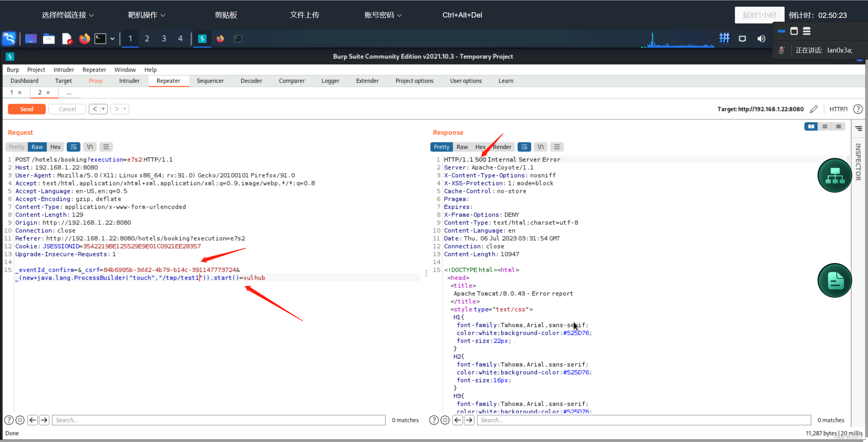This screenshot has height=442, width=868.
Task: Add new Repeater tab via ellipsis
Action: pos(69,93)
